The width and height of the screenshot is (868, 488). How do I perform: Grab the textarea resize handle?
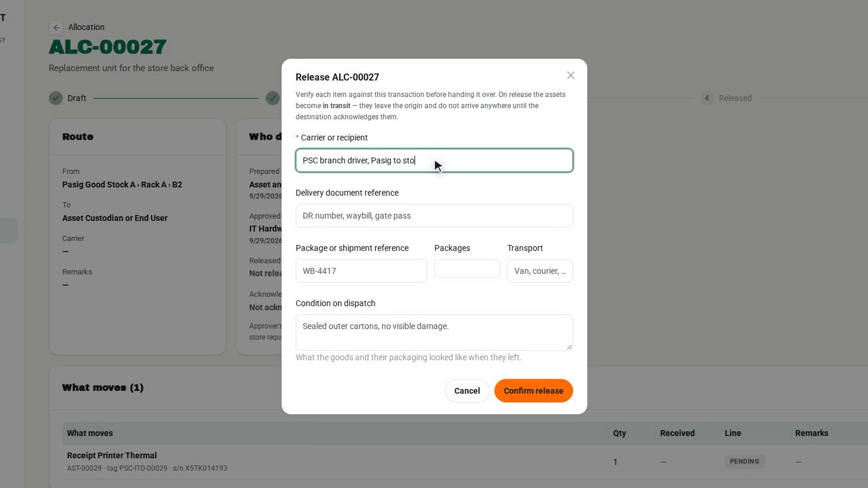pos(569,347)
